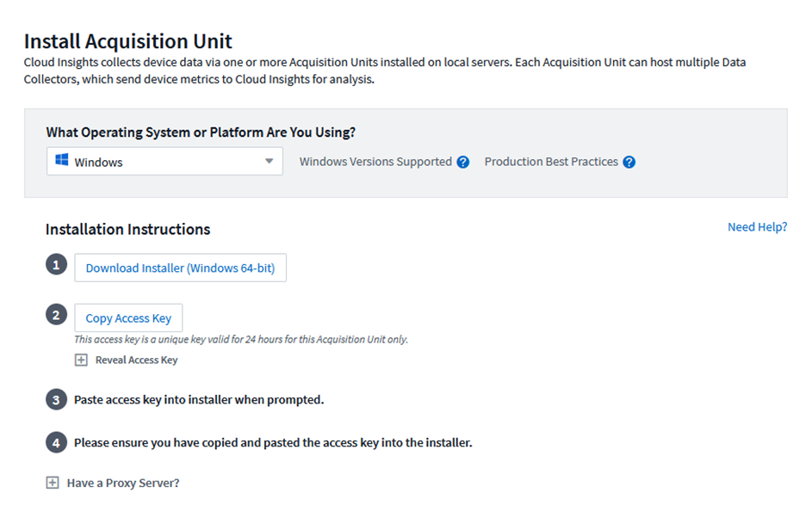The height and width of the screenshot is (530, 812).
Task: Expand the Have a Proxy Server section
Action: click(53, 483)
